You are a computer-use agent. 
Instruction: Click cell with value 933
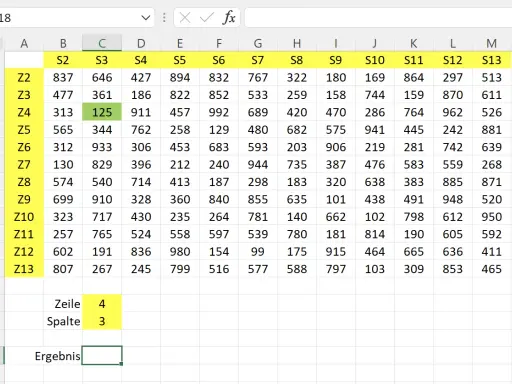coord(102,147)
